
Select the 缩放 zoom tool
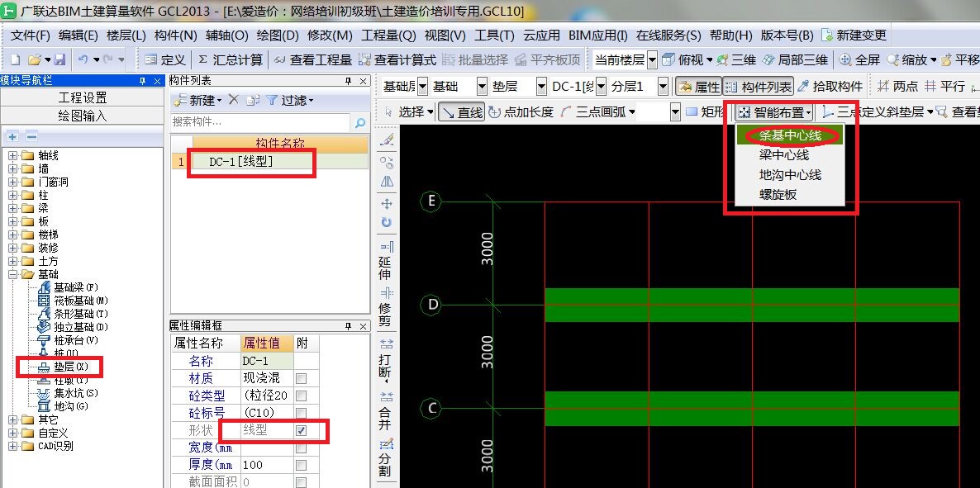click(907, 60)
